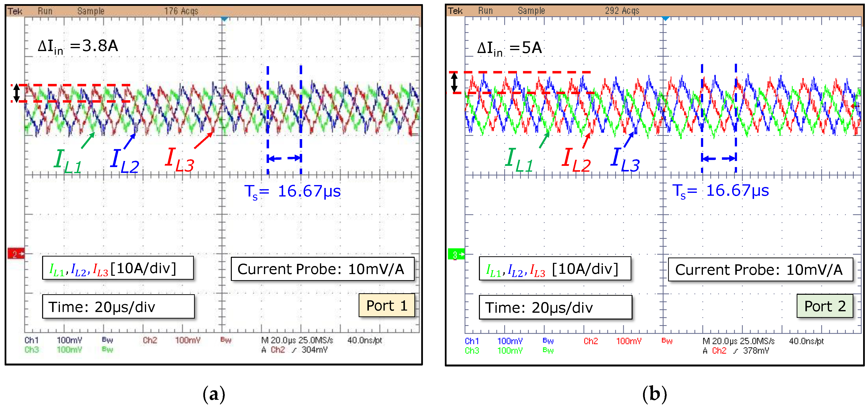The width and height of the screenshot is (868, 410).
Task: Click the red IL3 label in left plot
Action: click(x=180, y=160)
